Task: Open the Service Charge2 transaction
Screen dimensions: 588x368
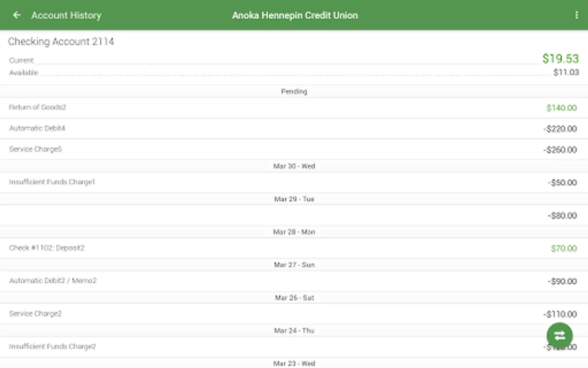Action: click(x=36, y=314)
